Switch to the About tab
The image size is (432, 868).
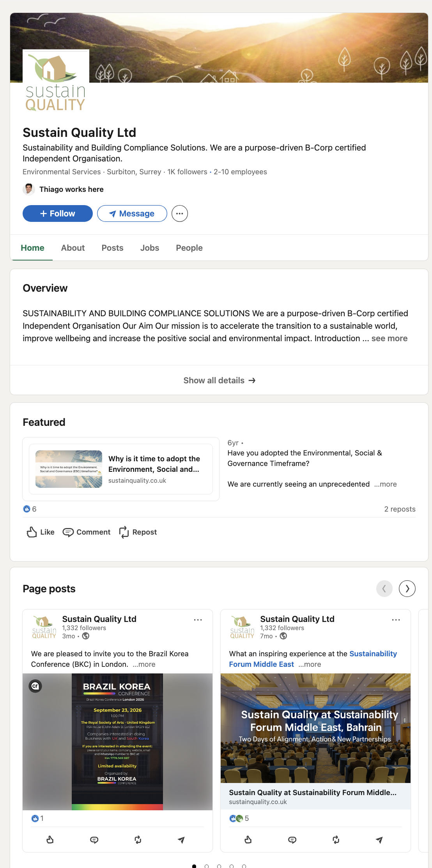click(x=73, y=248)
